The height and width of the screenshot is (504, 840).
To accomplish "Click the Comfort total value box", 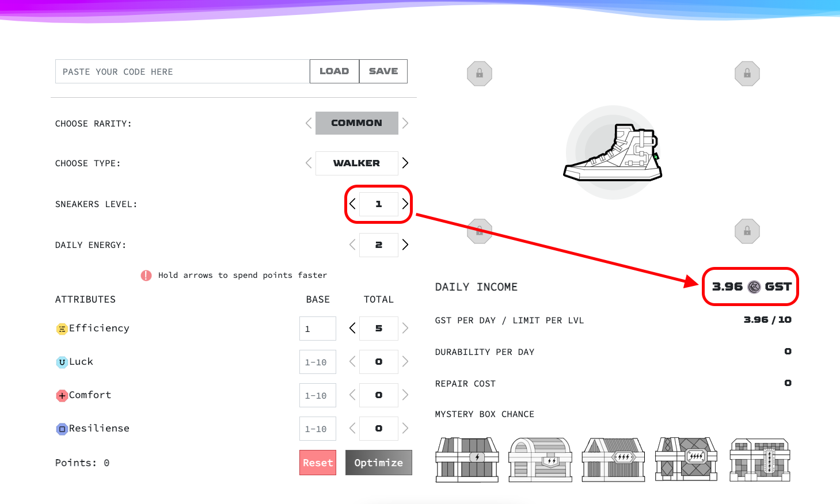I will [379, 395].
